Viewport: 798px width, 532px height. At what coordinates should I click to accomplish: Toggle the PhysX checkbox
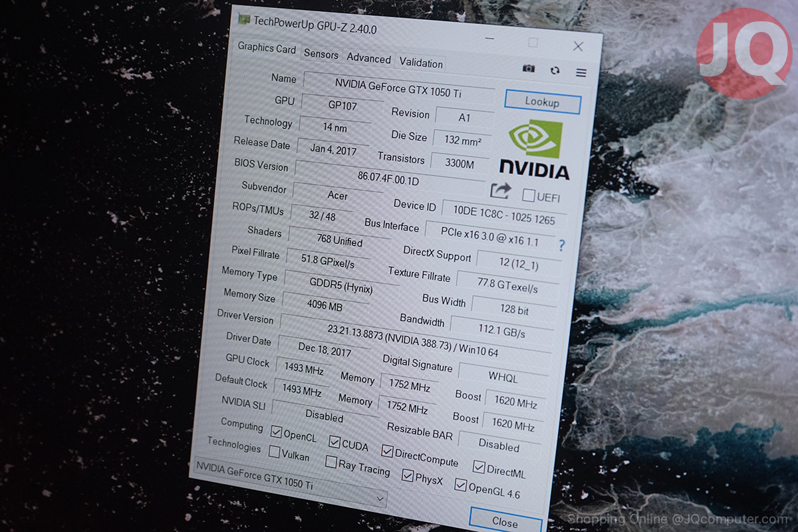click(x=408, y=475)
